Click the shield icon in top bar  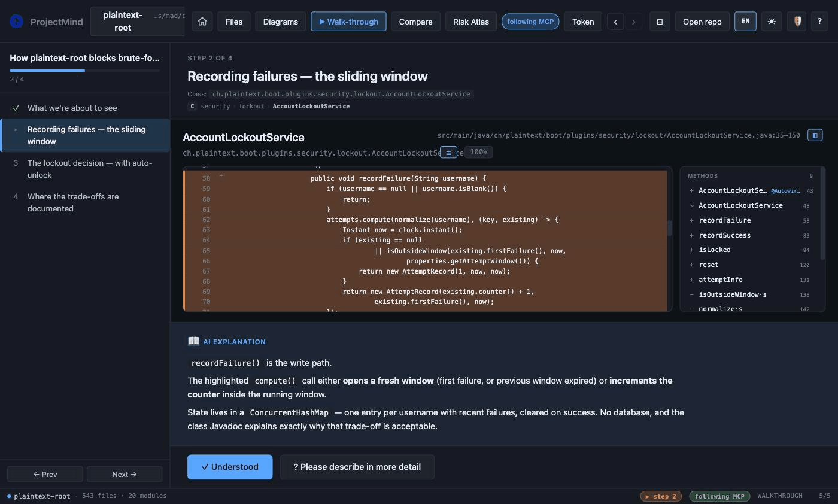797,22
